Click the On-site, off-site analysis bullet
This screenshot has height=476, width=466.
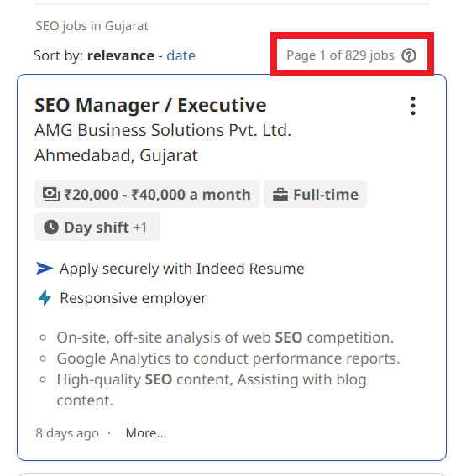point(225,337)
